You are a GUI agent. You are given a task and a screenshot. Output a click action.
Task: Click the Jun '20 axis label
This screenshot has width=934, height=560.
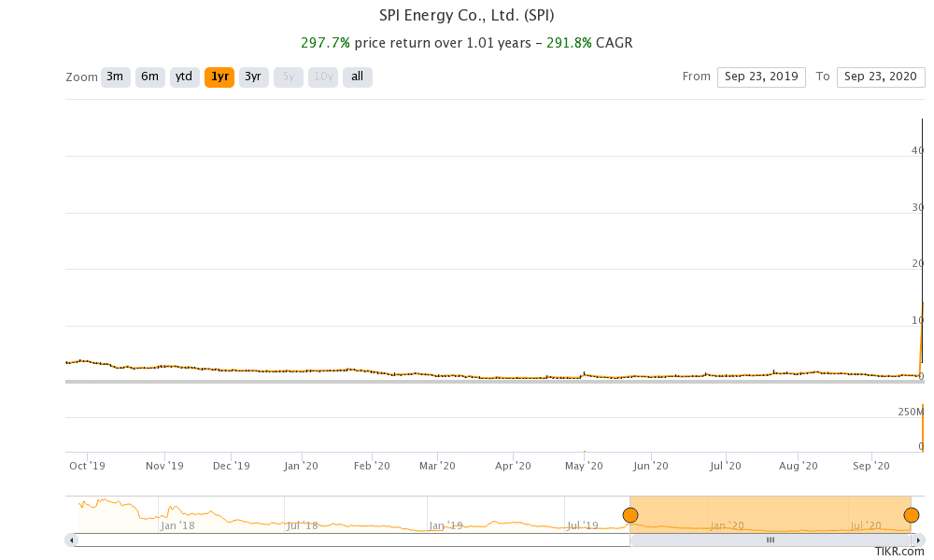(650, 466)
